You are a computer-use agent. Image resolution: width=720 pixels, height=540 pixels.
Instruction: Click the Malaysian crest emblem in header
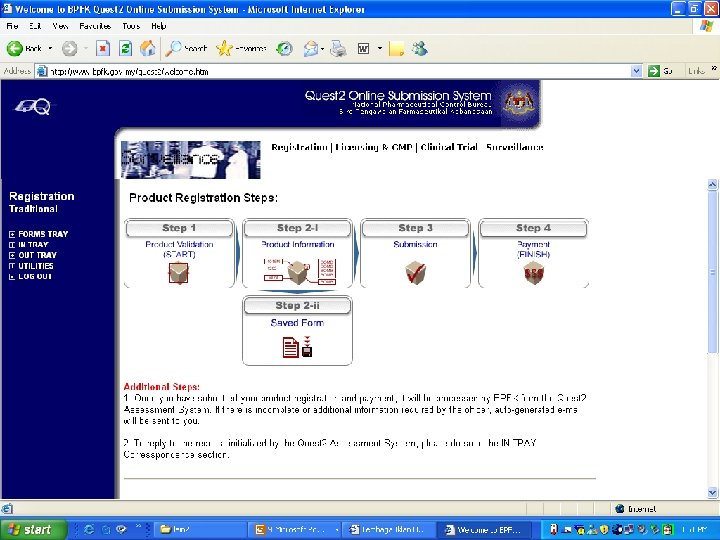(x=519, y=103)
